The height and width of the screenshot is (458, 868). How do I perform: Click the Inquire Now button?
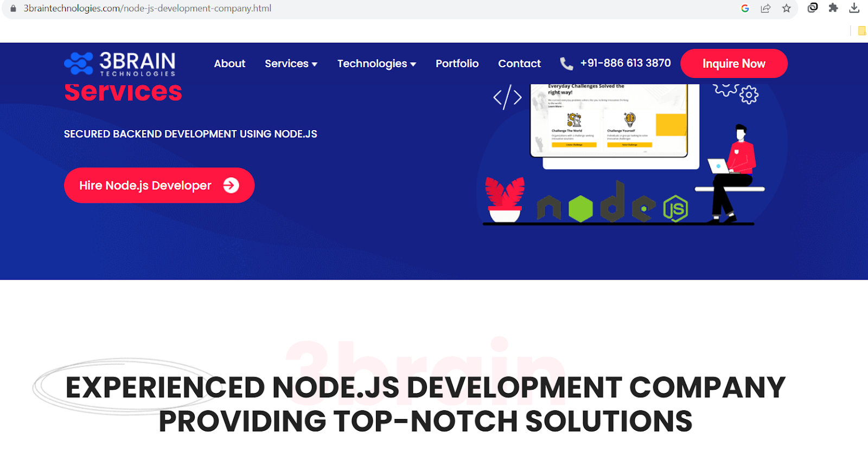coord(734,63)
